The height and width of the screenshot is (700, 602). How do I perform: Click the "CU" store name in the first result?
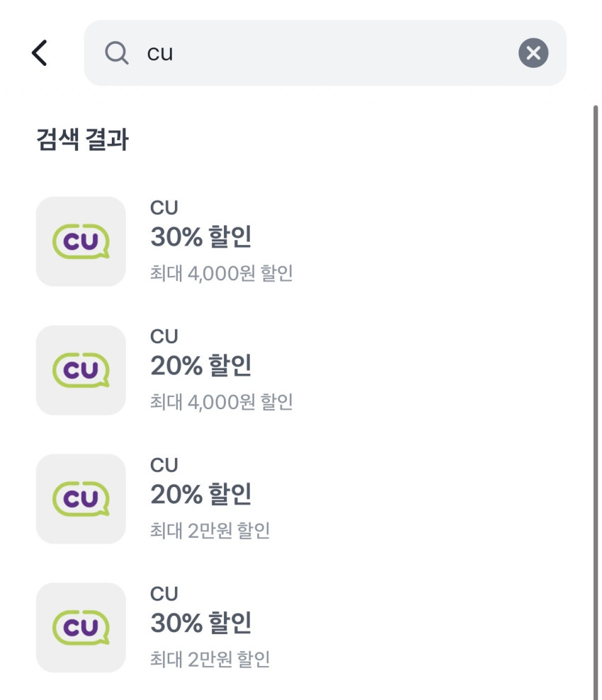(x=164, y=208)
